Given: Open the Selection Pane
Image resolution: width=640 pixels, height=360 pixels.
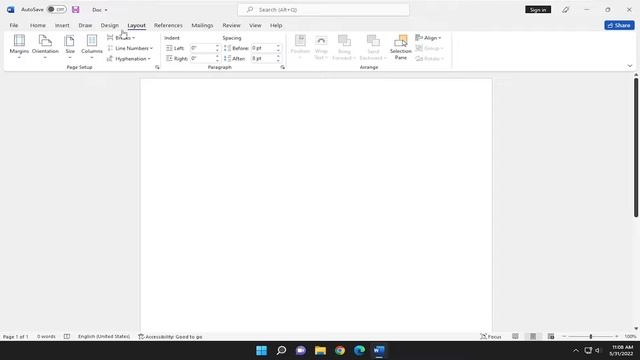Looking at the screenshot, I should pyautogui.click(x=400, y=47).
